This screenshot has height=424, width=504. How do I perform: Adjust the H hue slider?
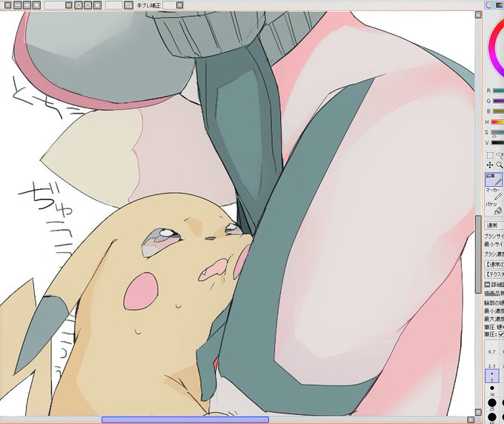coord(497,122)
